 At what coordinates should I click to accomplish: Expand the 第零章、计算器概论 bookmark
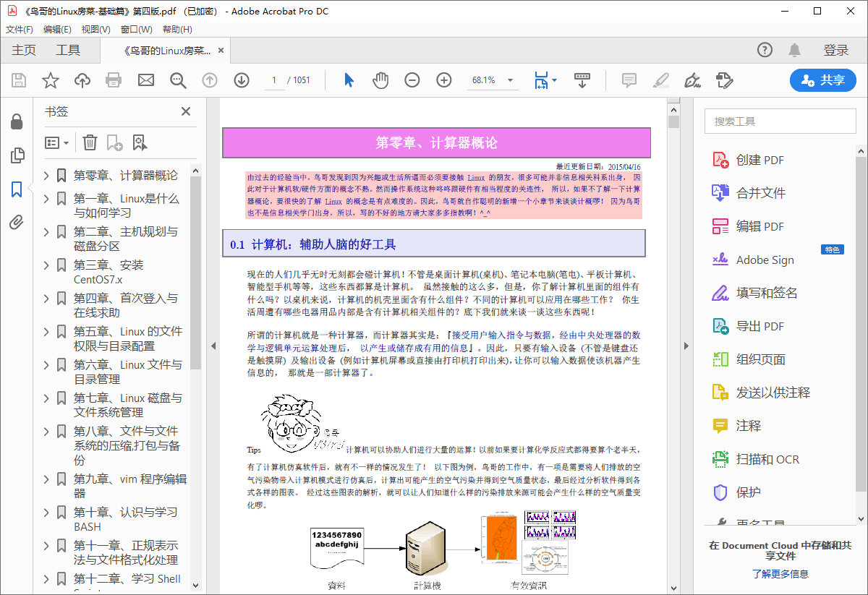(46, 176)
